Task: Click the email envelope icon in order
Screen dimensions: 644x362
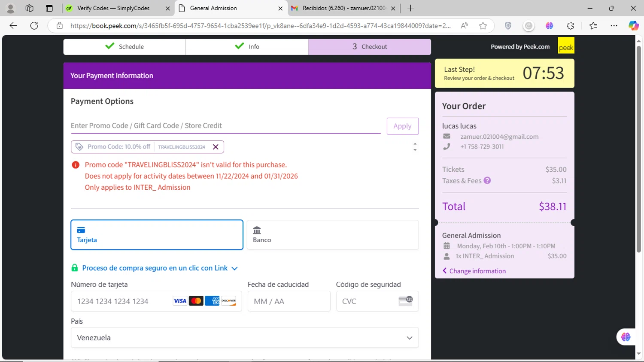Action: coord(447,136)
